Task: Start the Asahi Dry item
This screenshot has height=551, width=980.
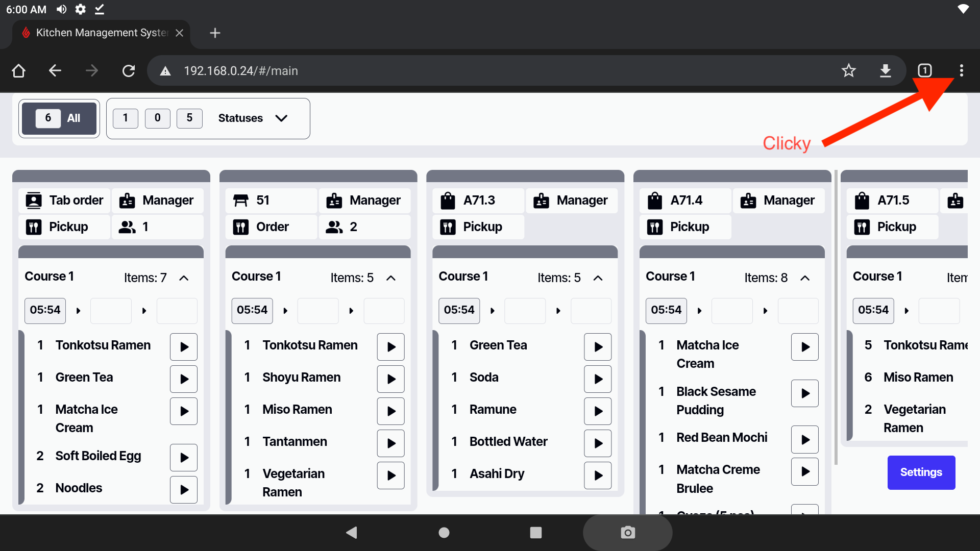Action: point(598,475)
